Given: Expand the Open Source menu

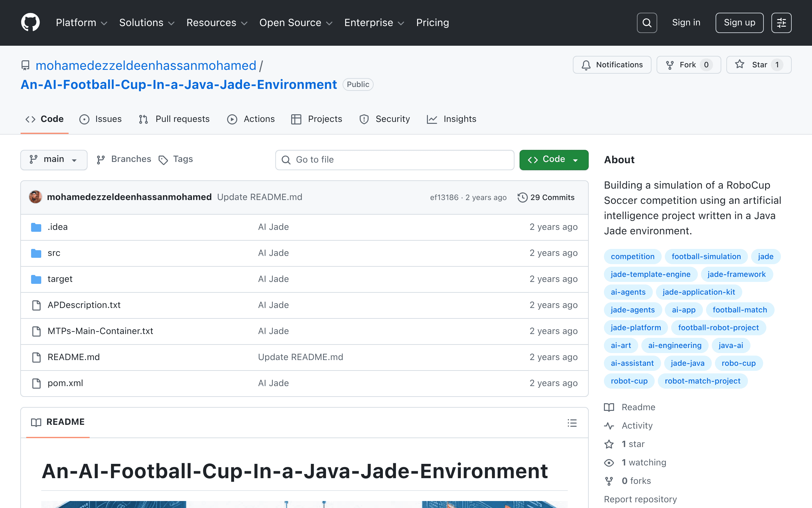Looking at the screenshot, I should [296, 23].
